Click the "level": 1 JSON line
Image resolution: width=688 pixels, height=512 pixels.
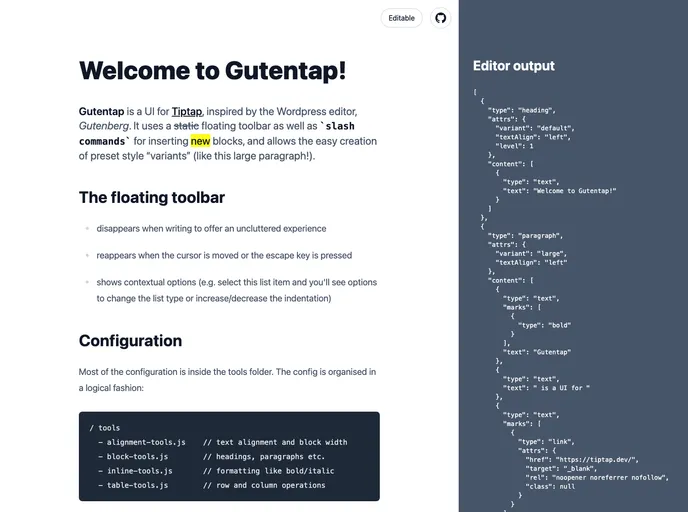click(514, 146)
